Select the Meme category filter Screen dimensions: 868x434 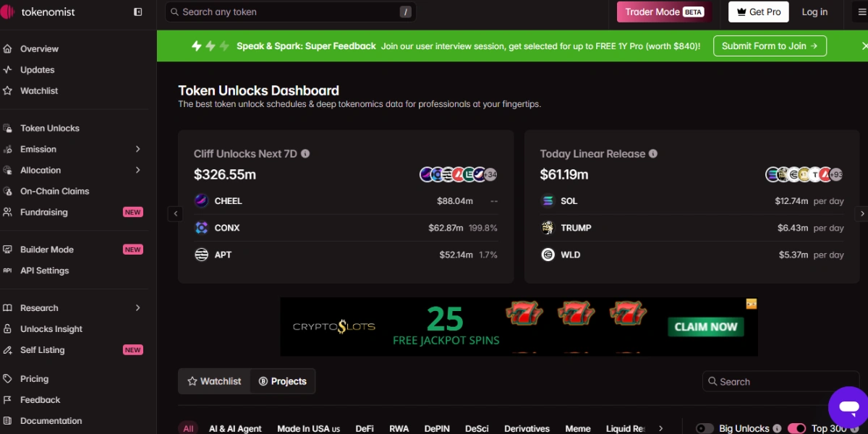578,429
